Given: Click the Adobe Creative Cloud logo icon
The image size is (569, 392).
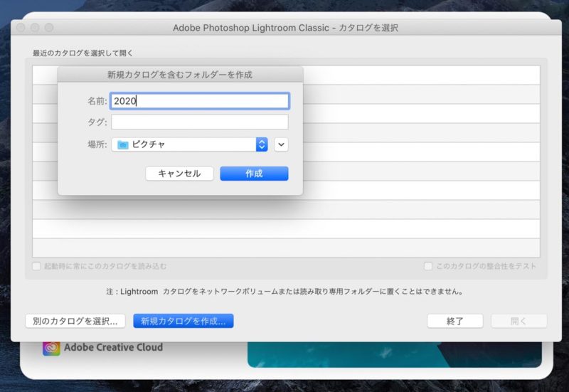Looking at the screenshot, I should (51, 348).
